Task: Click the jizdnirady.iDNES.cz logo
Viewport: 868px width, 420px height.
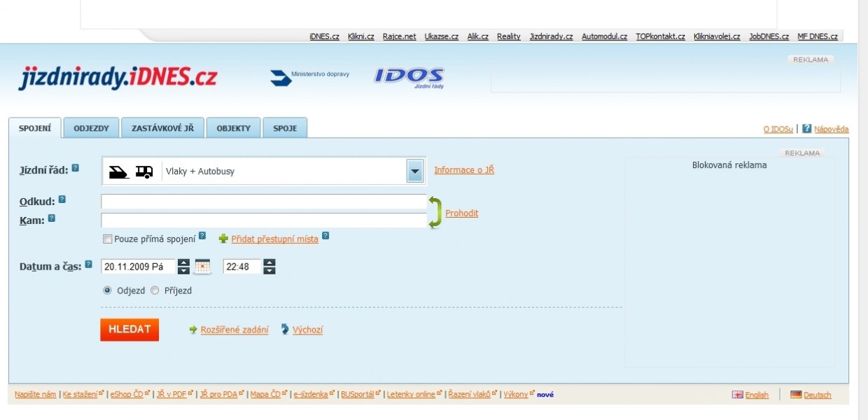Action: [x=118, y=77]
